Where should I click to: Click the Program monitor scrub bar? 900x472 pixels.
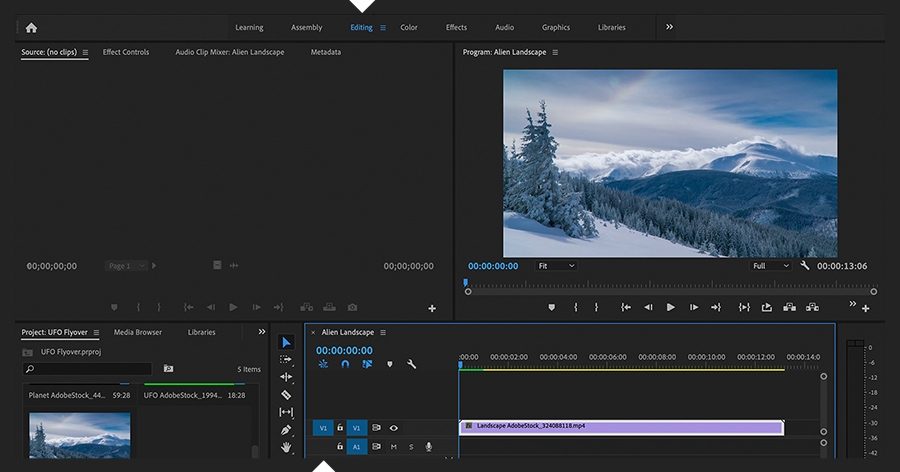(x=668, y=283)
